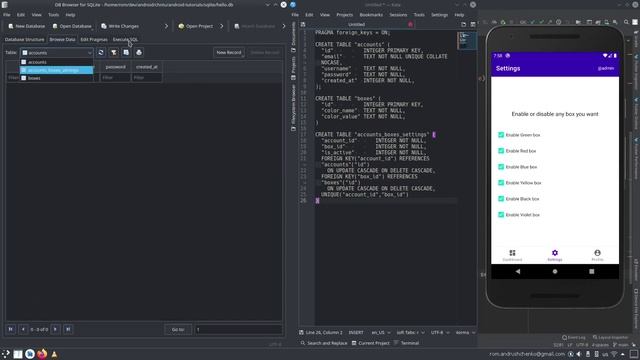This screenshot has width=640, height=360.
Task: Open Search and Replace panel in Kate
Action: coord(324,343)
